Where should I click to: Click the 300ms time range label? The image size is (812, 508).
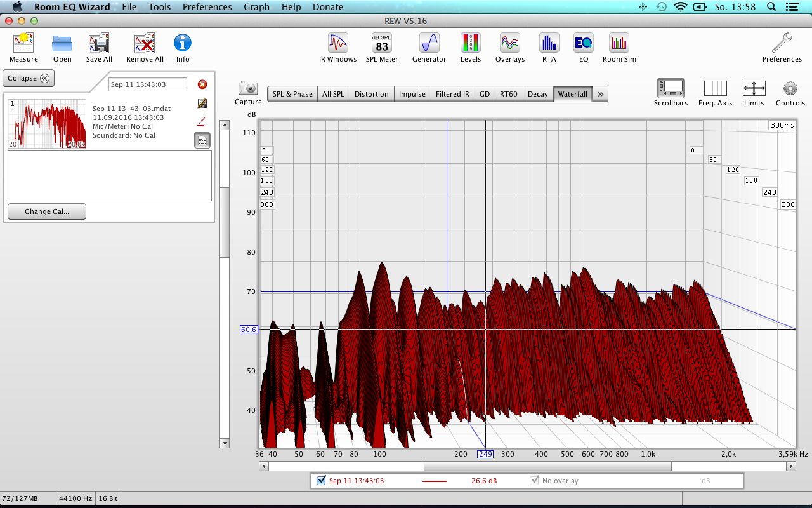(x=782, y=125)
